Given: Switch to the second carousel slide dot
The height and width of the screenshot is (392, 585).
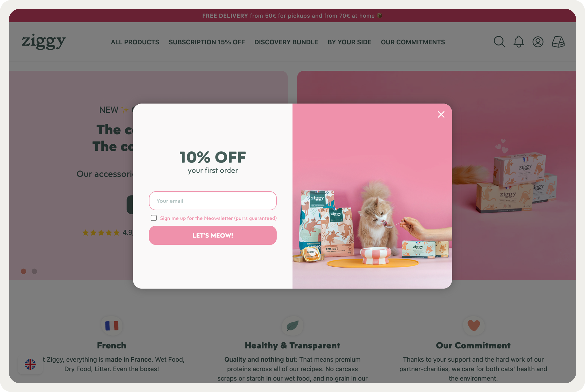Looking at the screenshot, I should click(x=35, y=271).
